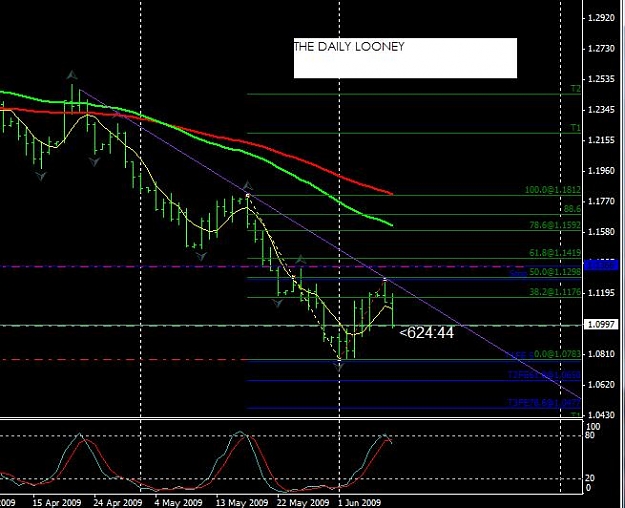Click the 1 Jun 2009 date label
Image resolution: width=625 pixels, height=508 pixels.
tap(360, 502)
